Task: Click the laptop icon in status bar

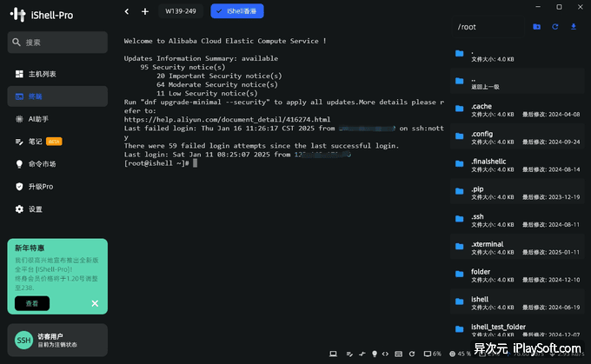Action: 333,354
